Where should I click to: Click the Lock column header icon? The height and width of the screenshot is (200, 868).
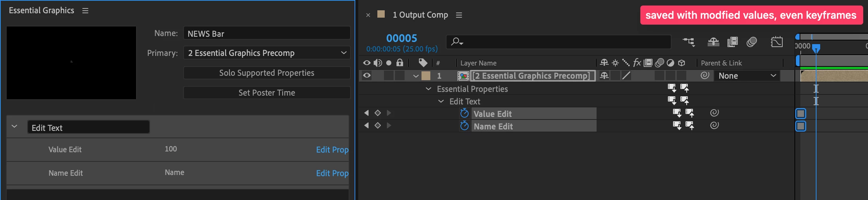tap(400, 63)
